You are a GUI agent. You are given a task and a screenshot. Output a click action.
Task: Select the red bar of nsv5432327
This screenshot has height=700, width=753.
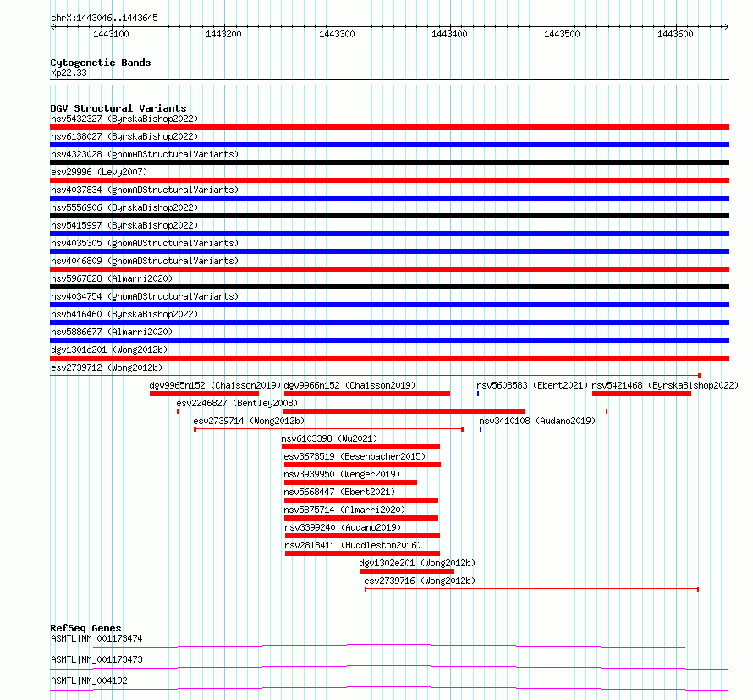(x=389, y=127)
